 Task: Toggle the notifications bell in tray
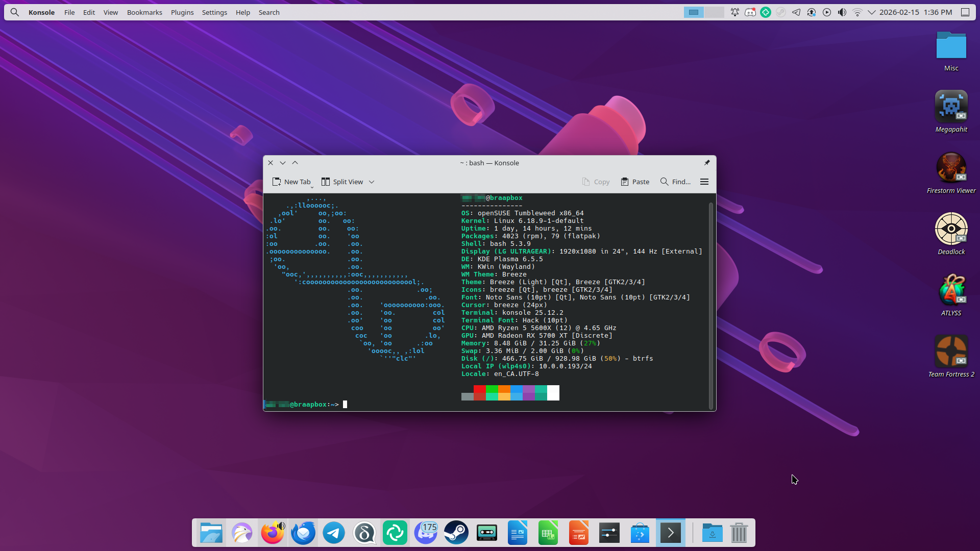(x=735, y=12)
